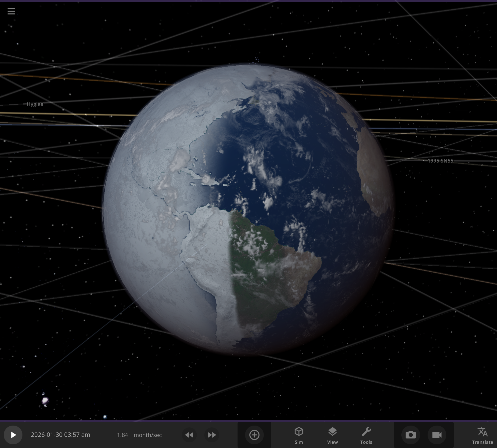Open the hamburger menu

pos(11,11)
